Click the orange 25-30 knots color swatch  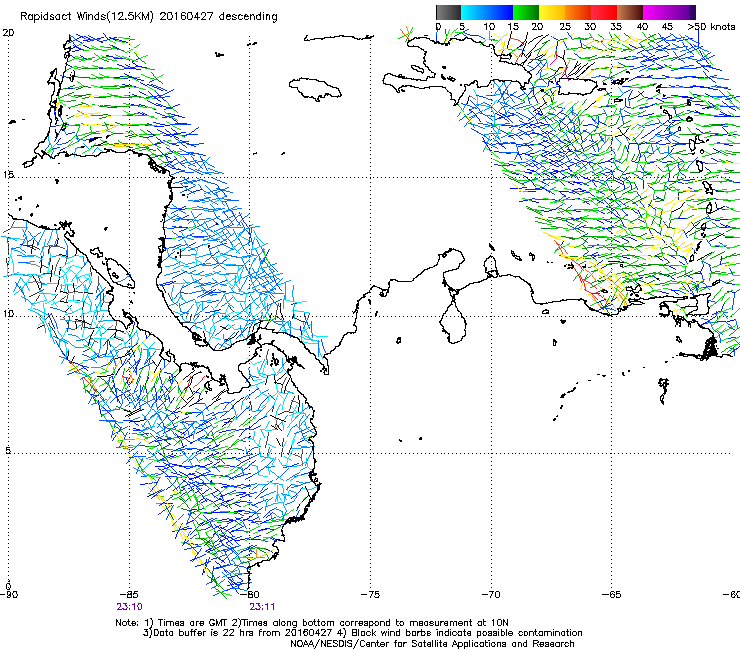[578, 12]
